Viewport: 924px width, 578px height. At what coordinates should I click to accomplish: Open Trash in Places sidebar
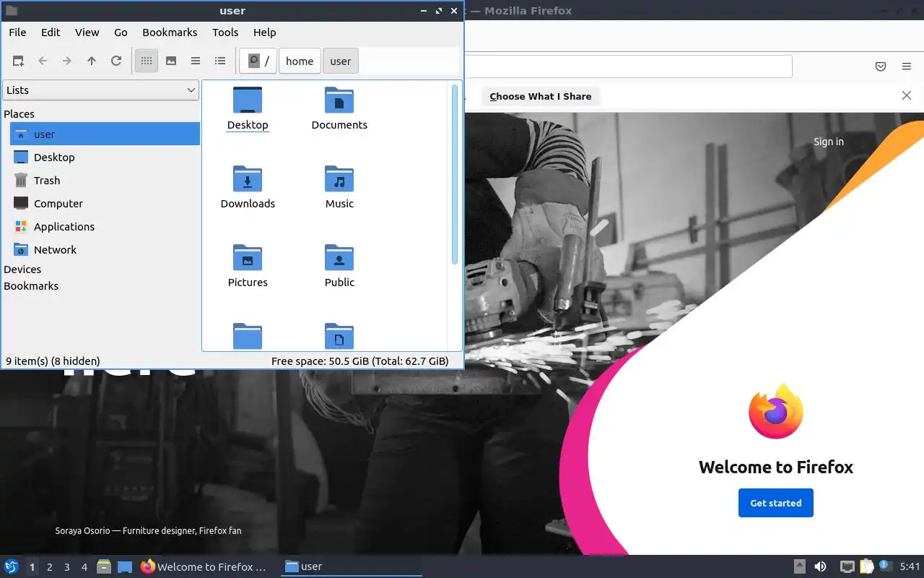105,180
